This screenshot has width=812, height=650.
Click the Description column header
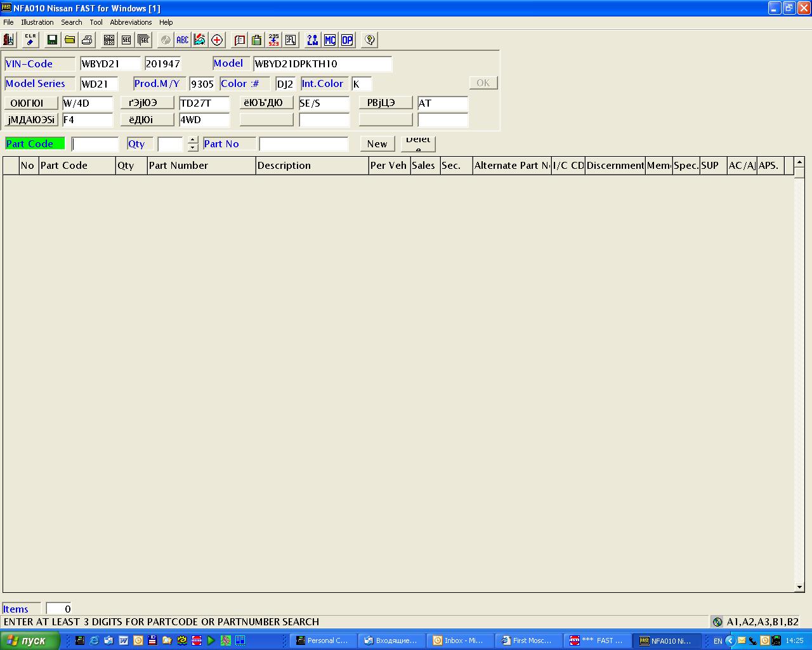pyautogui.click(x=313, y=166)
